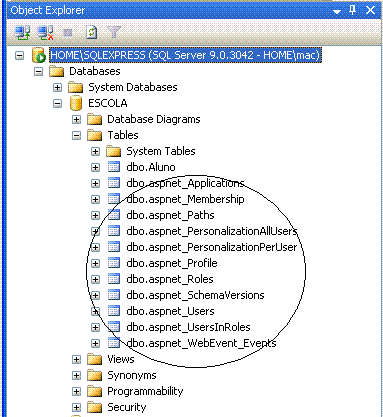This screenshot has height=417, width=383.
Task: Expand the dbo.aspnet_Roles table
Action: 96,279
